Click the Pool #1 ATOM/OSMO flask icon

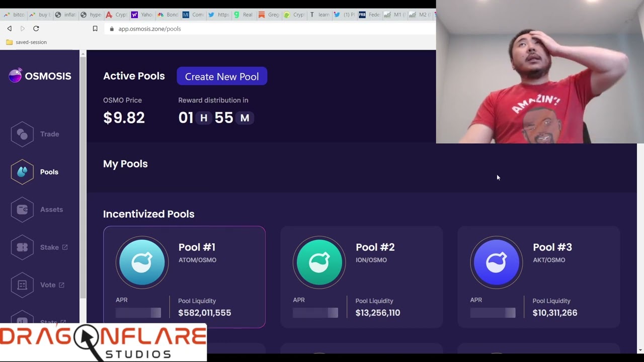coord(142,262)
